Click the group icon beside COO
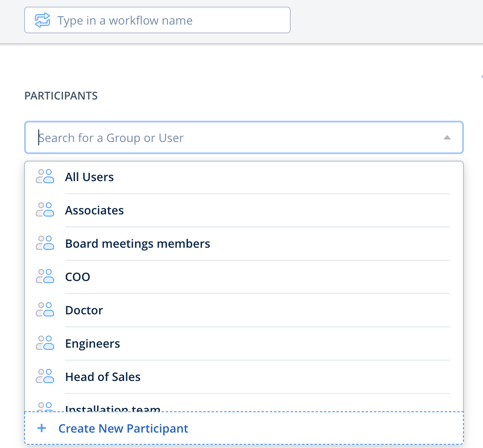 click(45, 276)
